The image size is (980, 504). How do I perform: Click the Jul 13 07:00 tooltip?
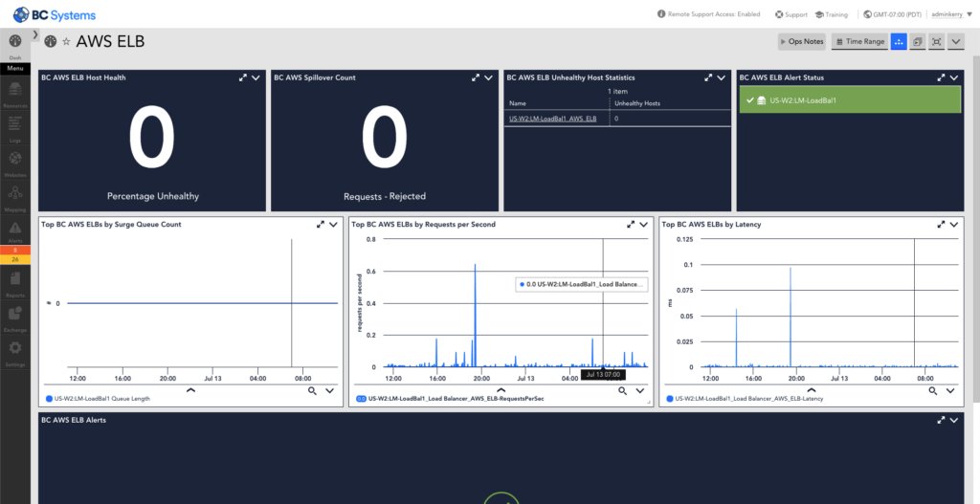tap(603, 375)
